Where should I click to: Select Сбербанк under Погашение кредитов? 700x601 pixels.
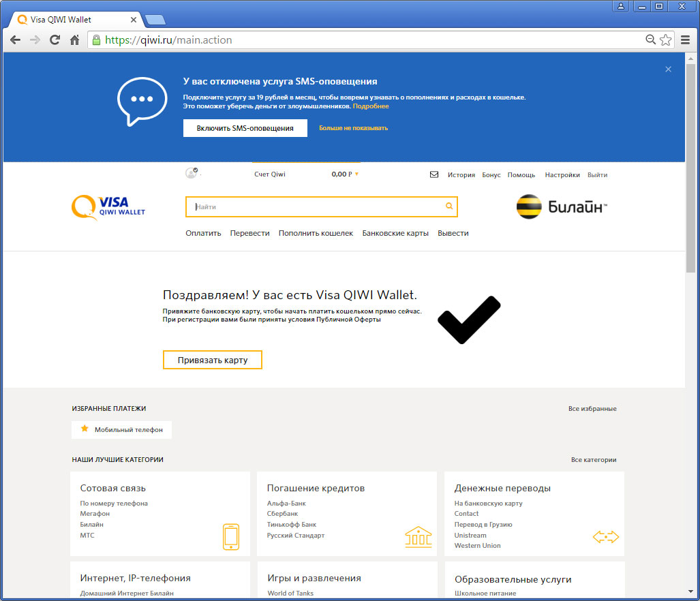click(282, 514)
